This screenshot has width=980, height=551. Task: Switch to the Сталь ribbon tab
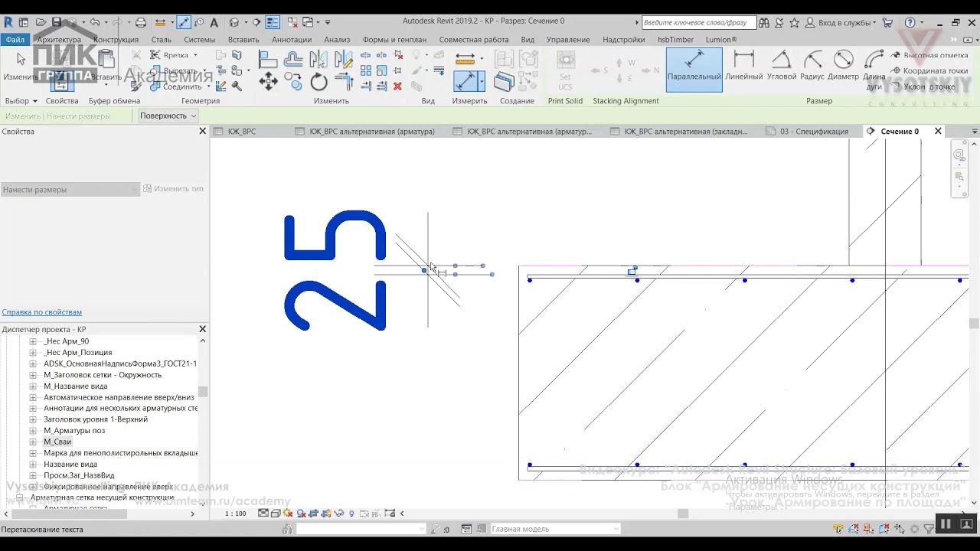point(162,40)
